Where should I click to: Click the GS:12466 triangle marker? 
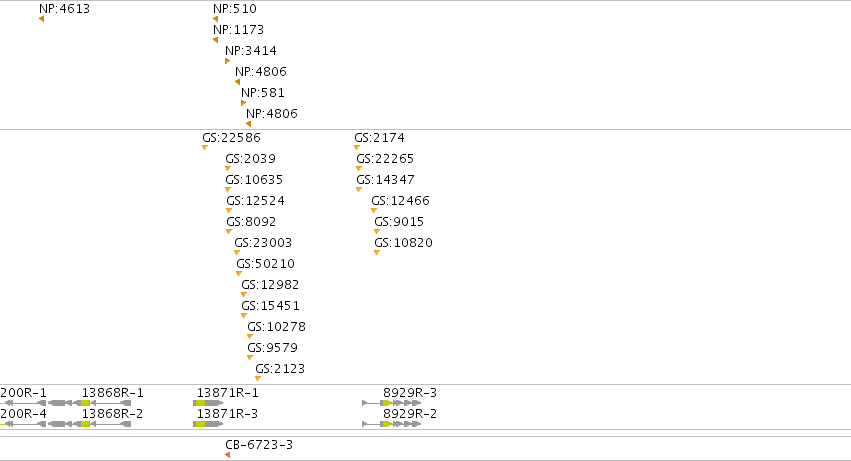click(x=373, y=211)
